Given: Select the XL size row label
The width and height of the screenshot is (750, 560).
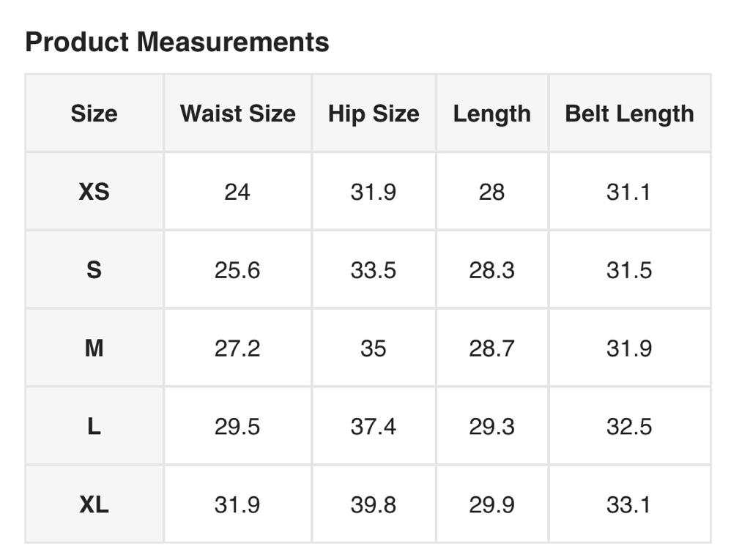Looking at the screenshot, I should pyautogui.click(x=94, y=505).
